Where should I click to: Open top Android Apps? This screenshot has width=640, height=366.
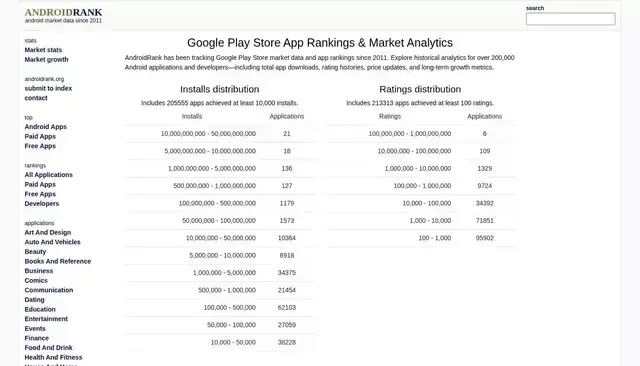pyautogui.click(x=45, y=127)
